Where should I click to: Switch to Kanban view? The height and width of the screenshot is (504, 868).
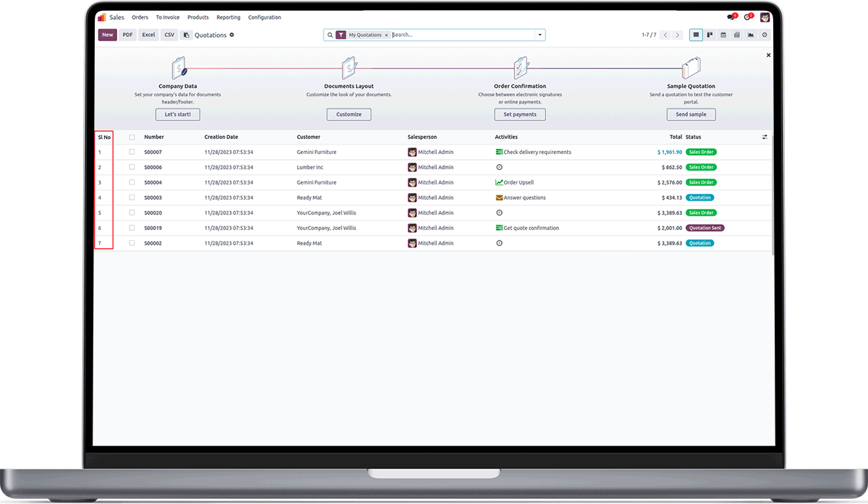[710, 35]
